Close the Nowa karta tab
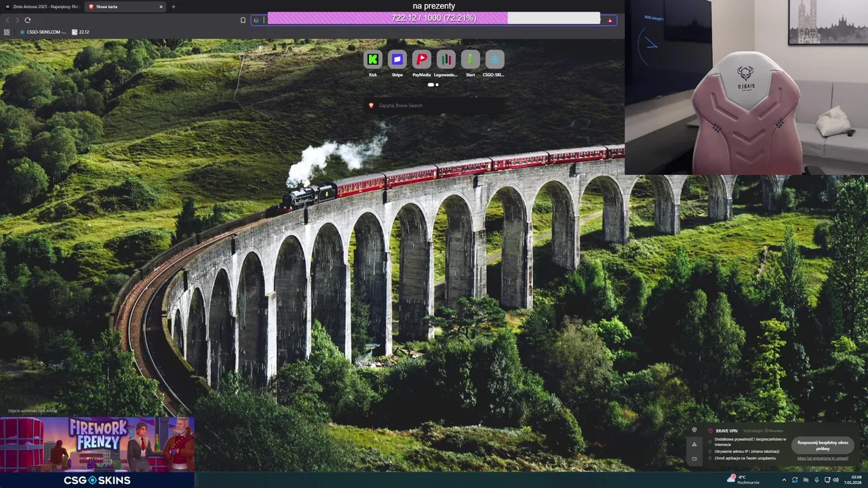The image size is (868, 488). click(161, 7)
